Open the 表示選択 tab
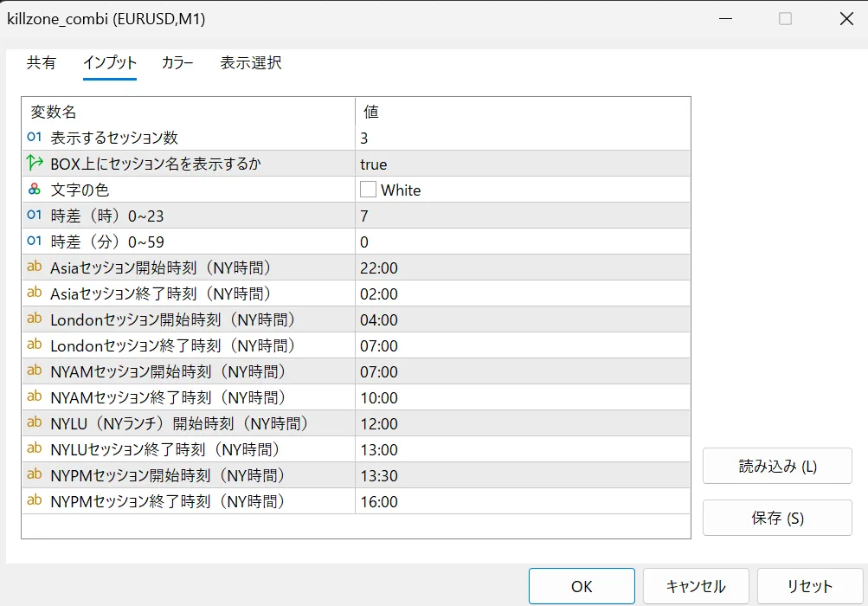Screen dimensions: 868x606 pos(251,62)
